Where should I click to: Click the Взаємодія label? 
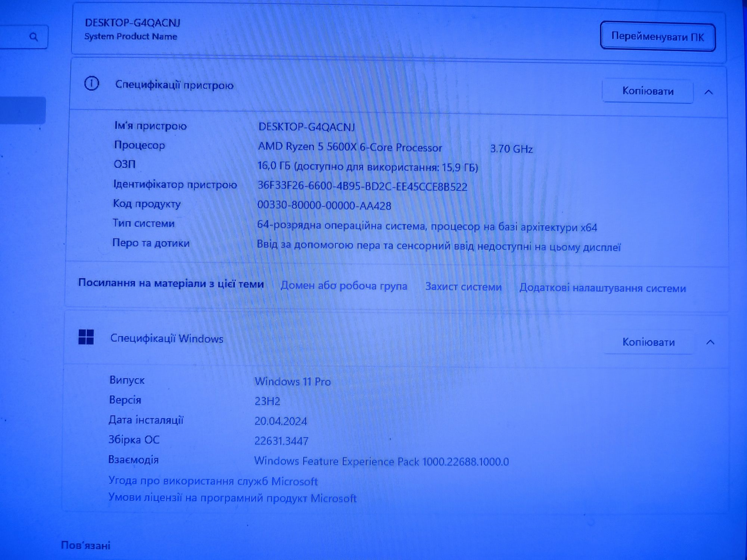[x=133, y=460]
